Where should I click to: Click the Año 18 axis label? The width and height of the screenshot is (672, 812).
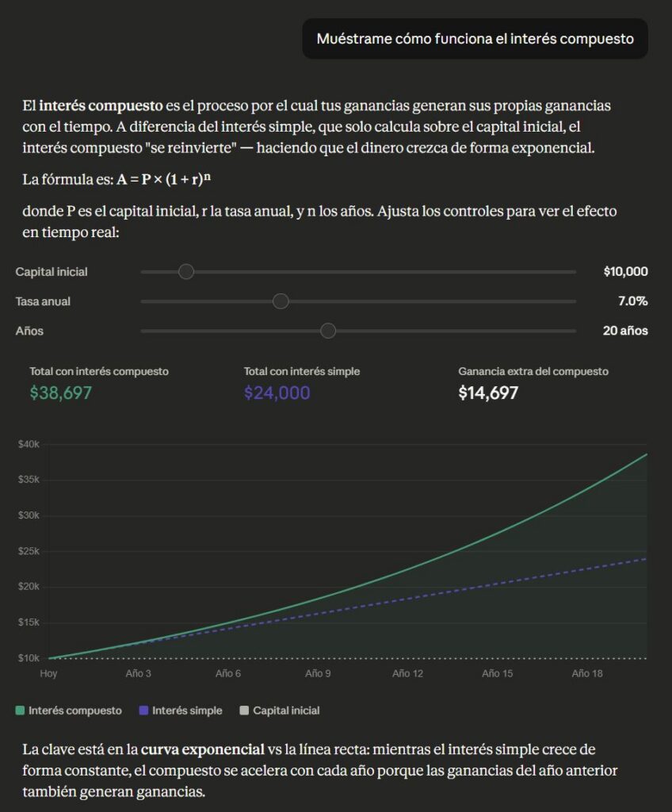pos(586,673)
